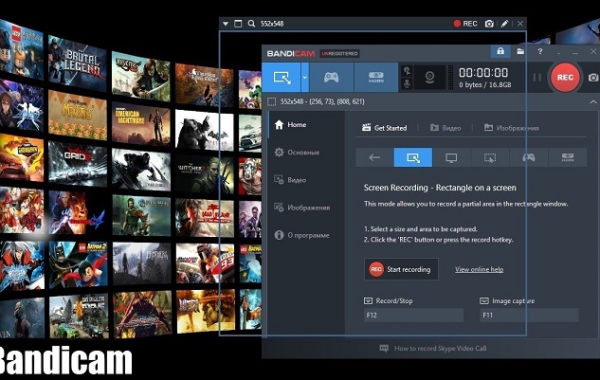Switch to the Видео tab

pyautogui.click(x=445, y=128)
